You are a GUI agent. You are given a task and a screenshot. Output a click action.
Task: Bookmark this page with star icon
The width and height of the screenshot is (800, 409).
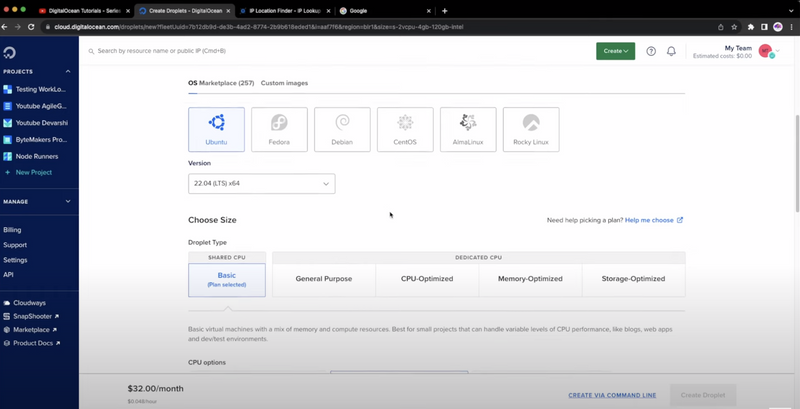tap(734, 27)
